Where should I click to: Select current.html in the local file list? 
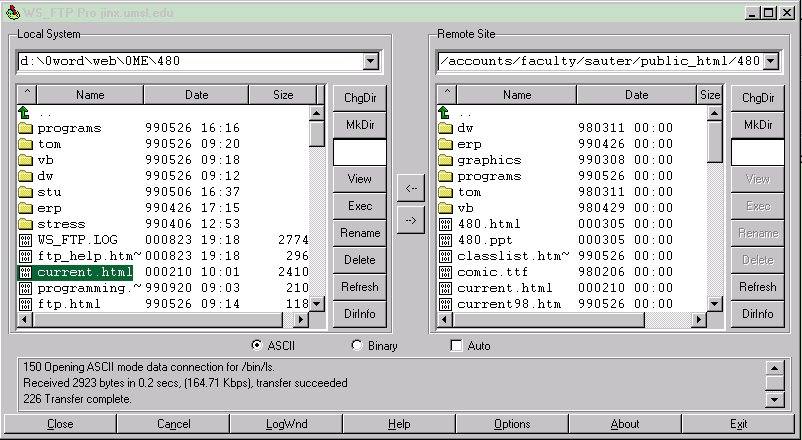pyautogui.click(x=84, y=272)
